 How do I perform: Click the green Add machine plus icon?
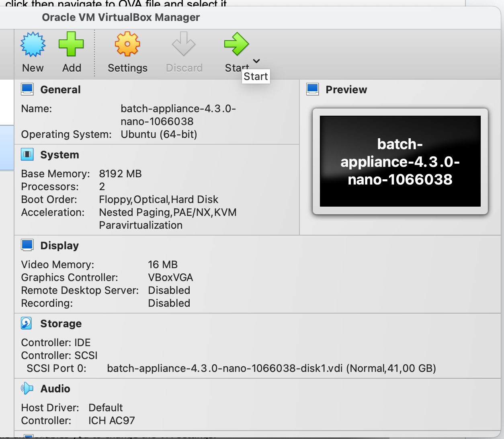point(71,44)
